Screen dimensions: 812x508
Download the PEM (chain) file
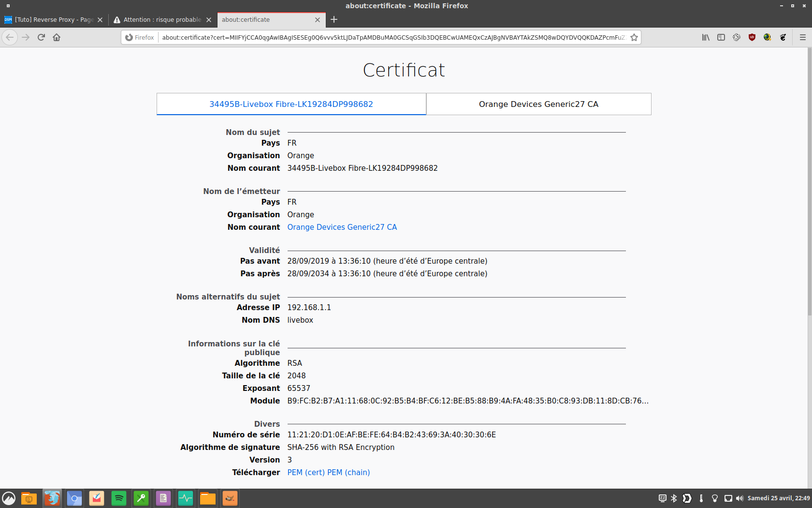(x=348, y=472)
